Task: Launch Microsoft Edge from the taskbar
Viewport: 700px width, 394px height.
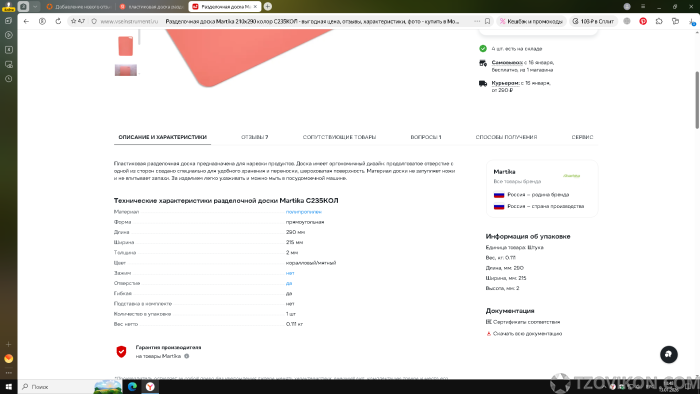Action: (132, 386)
